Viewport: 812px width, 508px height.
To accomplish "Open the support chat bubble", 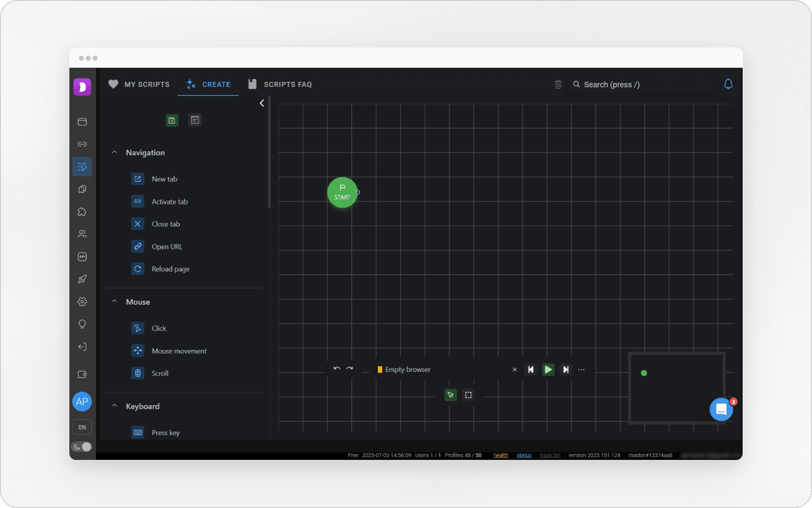I will (721, 410).
